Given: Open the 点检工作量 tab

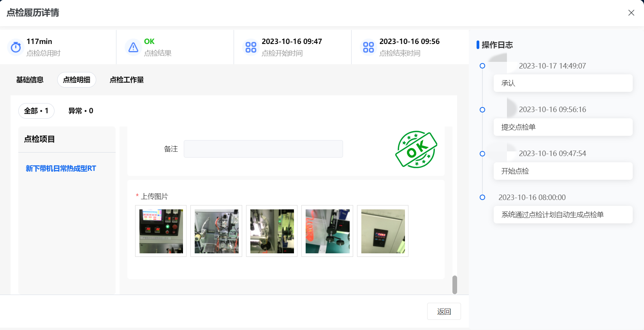Looking at the screenshot, I should (x=127, y=80).
